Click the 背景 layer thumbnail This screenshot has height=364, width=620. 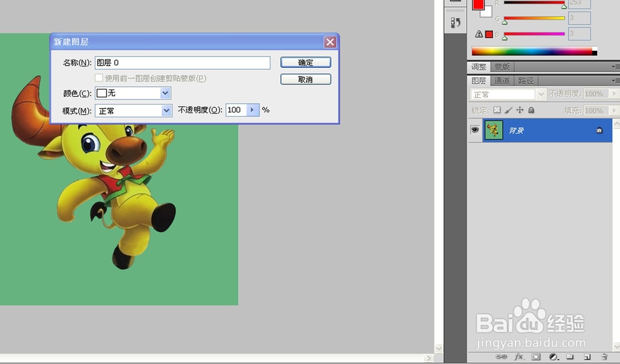(494, 130)
